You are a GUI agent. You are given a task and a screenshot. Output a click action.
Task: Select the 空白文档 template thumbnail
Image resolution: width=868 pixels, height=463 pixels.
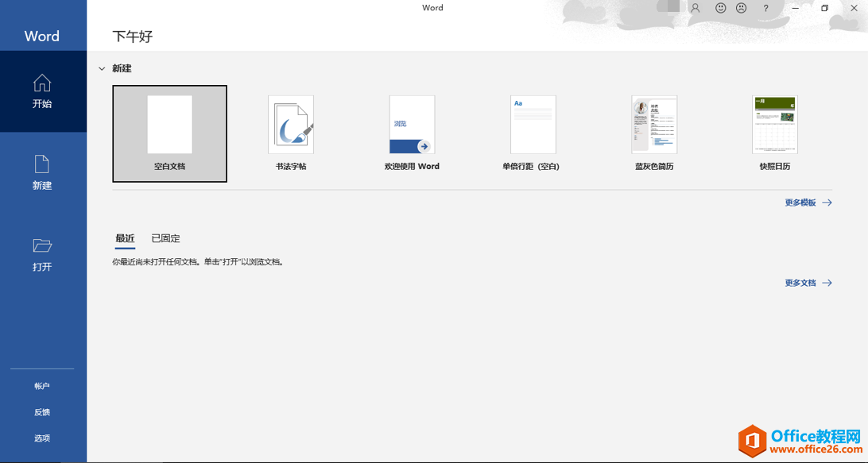click(x=169, y=125)
